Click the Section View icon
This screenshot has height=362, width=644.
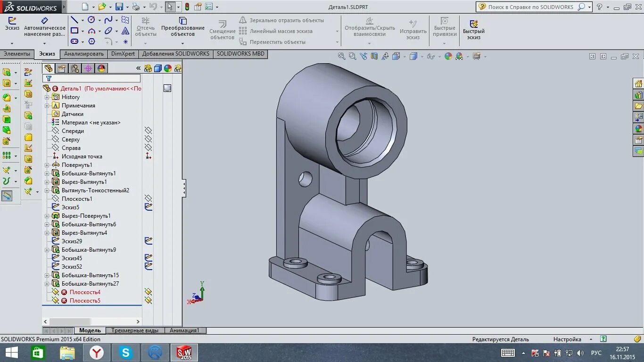point(374,56)
